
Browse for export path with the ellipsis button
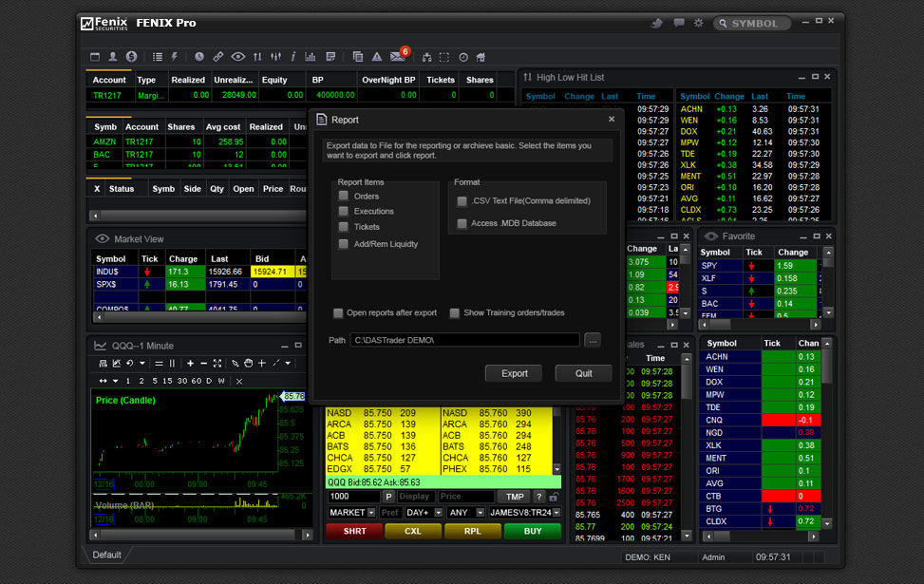point(593,340)
